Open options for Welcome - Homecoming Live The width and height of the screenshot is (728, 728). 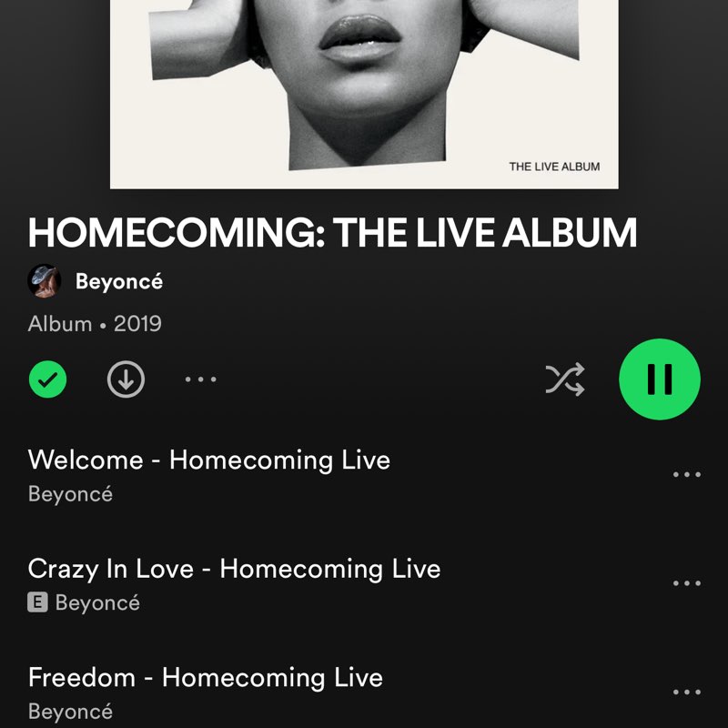tap(687, 474)
